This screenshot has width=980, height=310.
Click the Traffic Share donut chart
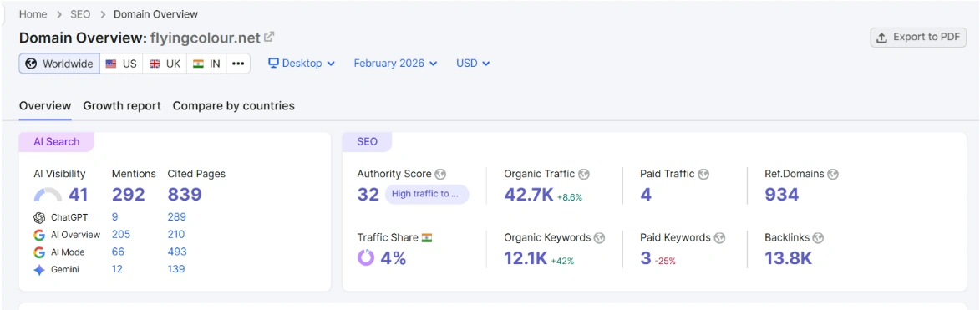pyautogui.click(x=366, y=257)
